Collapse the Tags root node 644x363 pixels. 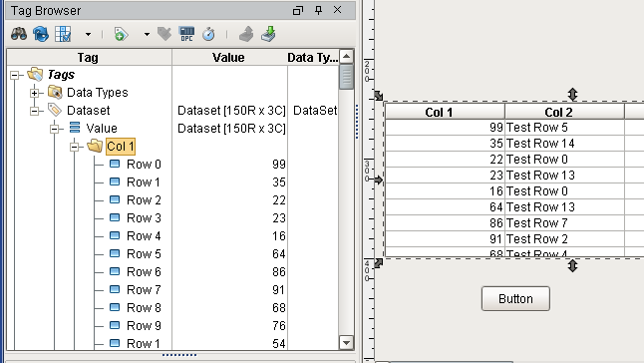(x=15, y=75)
